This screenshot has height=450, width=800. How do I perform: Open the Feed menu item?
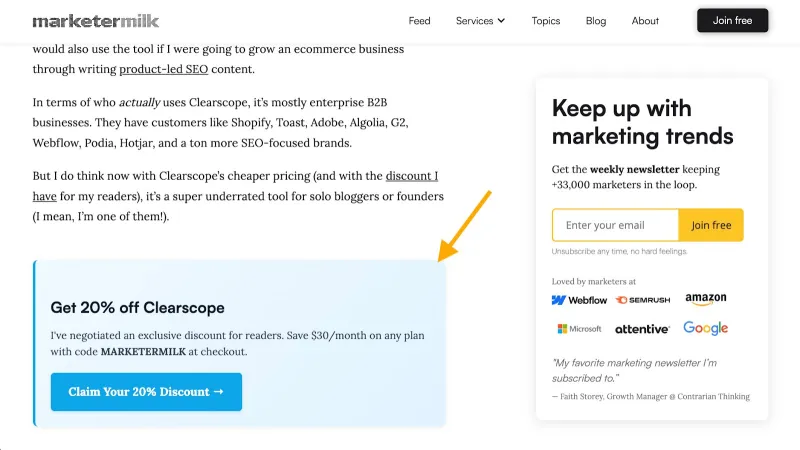pos(419,21)
